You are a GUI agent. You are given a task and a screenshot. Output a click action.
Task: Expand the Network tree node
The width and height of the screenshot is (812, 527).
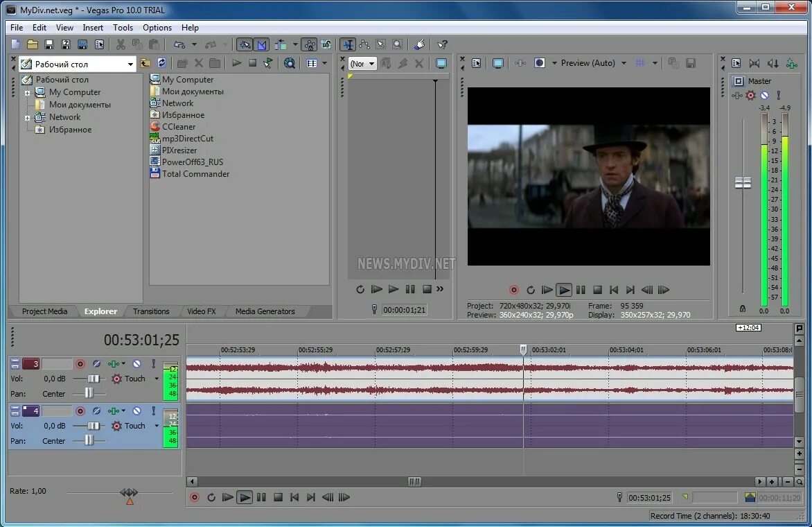[28, 118]
